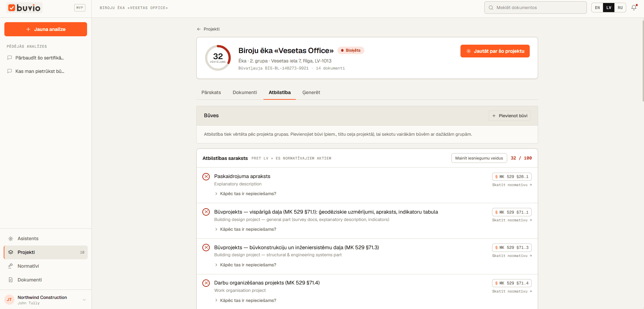Click the red X status for Paskaidrojuma apraksts
The width and height of the screenshot is (644, 309).
coord(206,177)
